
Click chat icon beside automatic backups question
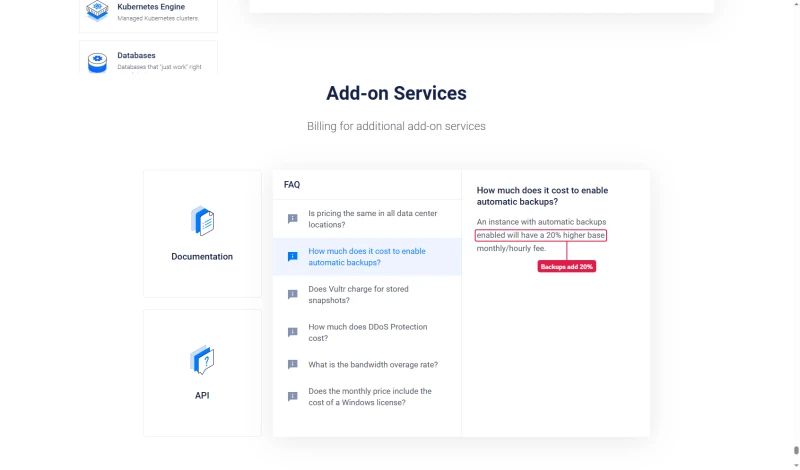292,257
